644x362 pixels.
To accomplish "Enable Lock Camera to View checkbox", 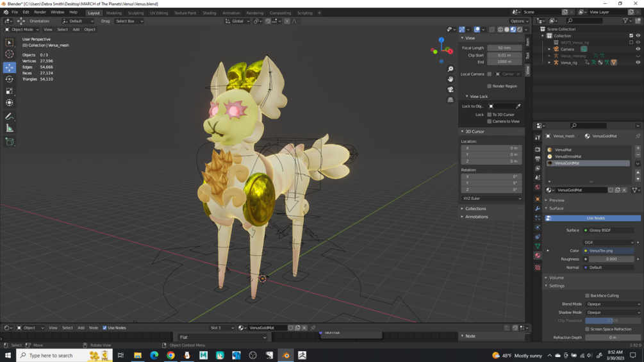I will 489,122.
